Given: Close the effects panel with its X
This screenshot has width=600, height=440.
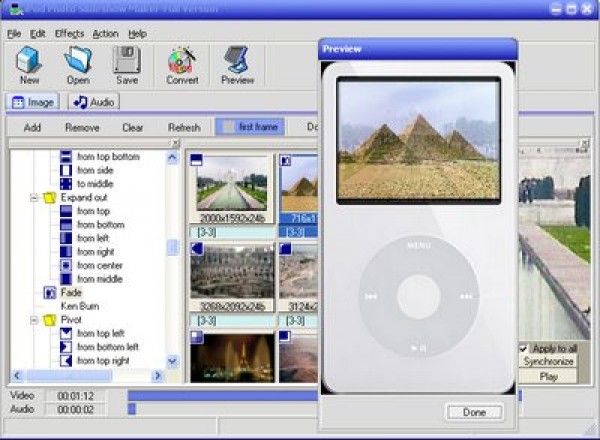Looking at the screenshot, I should pos(175,143).
